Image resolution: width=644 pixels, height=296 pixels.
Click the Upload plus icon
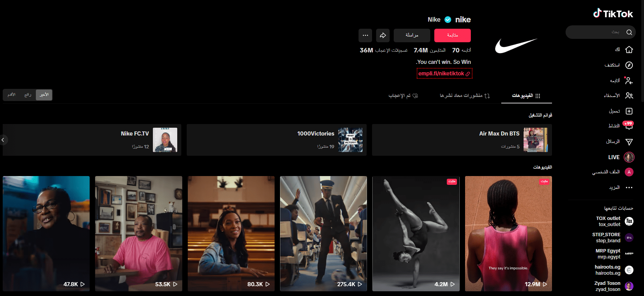pyautogui.click(x=629, y=111)
